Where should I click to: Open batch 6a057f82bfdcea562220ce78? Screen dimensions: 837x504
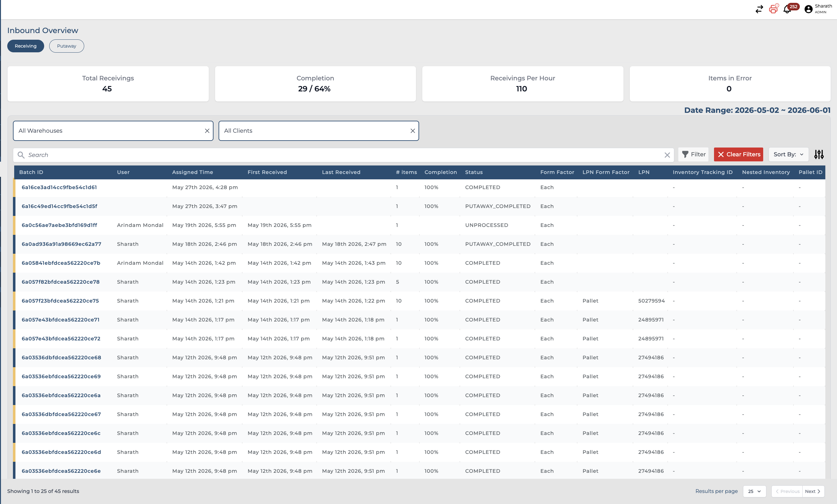tap(61, 282)
